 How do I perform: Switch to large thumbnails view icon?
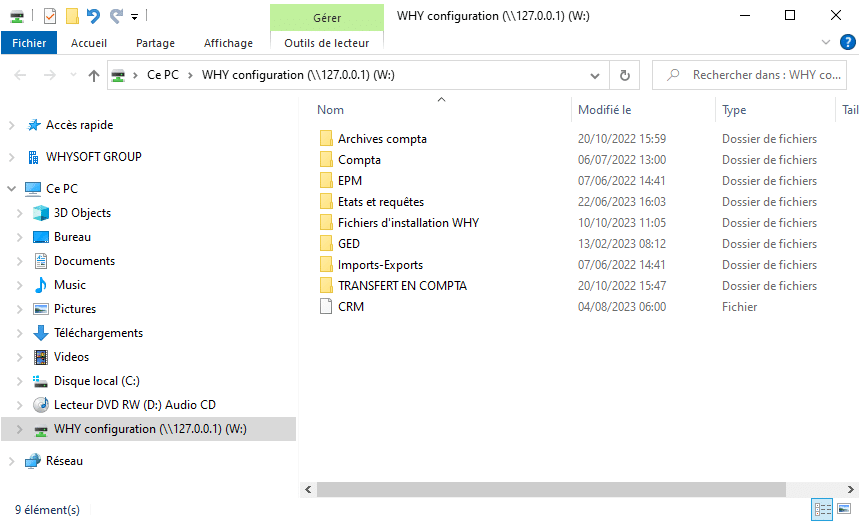(844, 509)
